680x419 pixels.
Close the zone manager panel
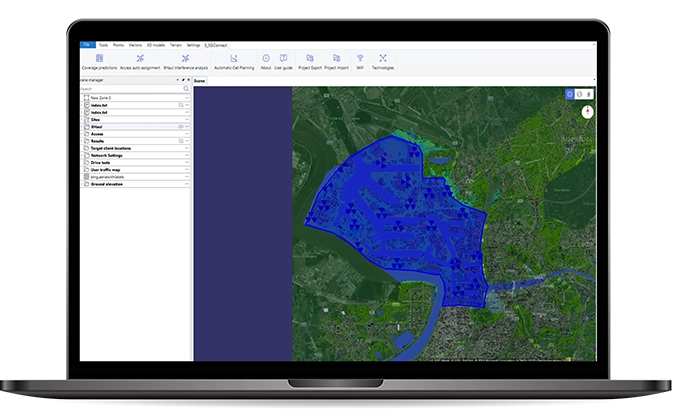click(x=188, y=80)
